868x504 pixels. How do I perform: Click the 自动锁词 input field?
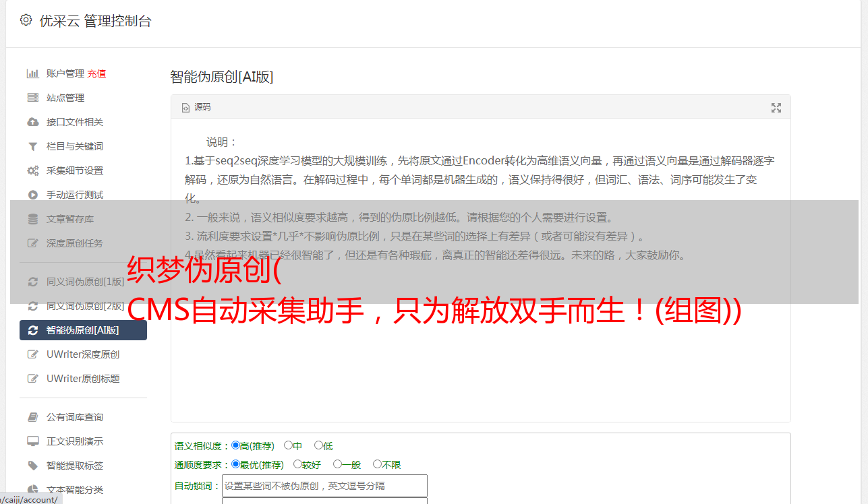(324, 486)
